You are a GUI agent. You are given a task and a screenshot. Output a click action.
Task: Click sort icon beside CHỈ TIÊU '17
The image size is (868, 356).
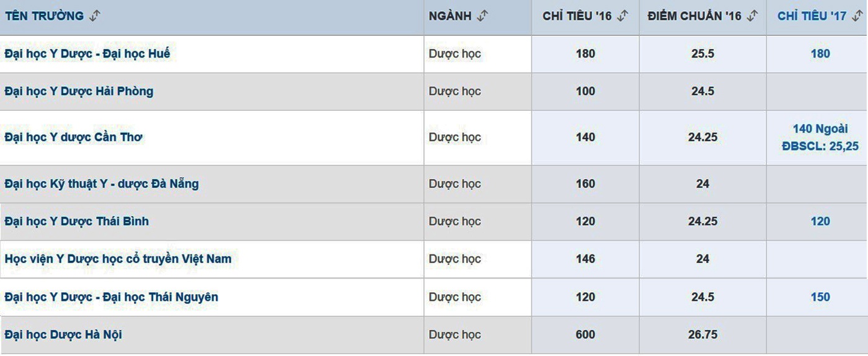pyautogui.click(x=857, y=17)
